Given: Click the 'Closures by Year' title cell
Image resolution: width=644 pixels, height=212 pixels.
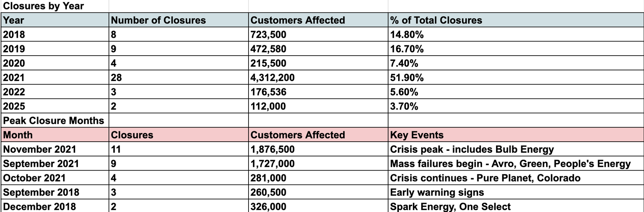Looking at the screenshot, I should (x=43, y=6).
